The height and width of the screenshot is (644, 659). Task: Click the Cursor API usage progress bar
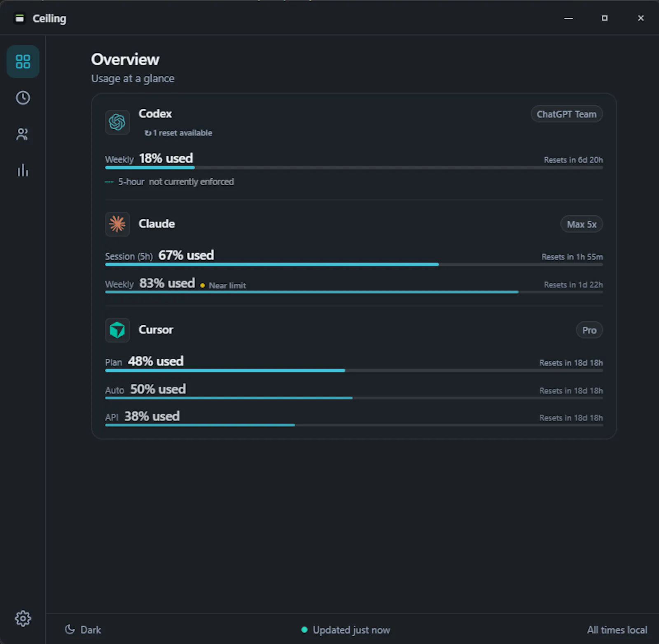[354, 425]
